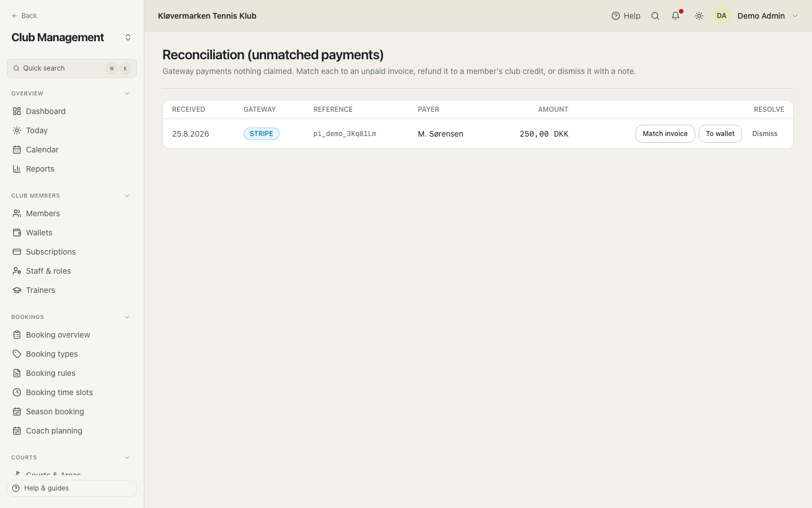This screenshot has width=812, height=508.
Task: Open Help & guides at sidebar bottom
Action: coord(72,488)
